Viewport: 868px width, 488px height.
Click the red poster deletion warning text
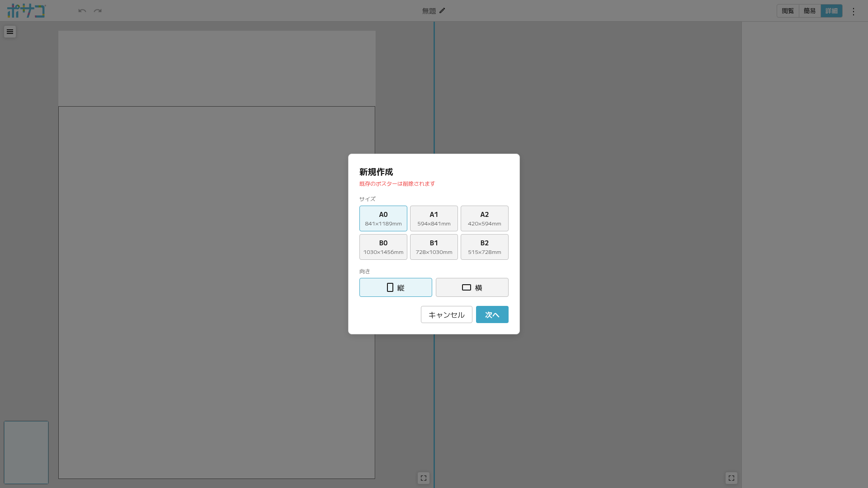click(397, 184)
